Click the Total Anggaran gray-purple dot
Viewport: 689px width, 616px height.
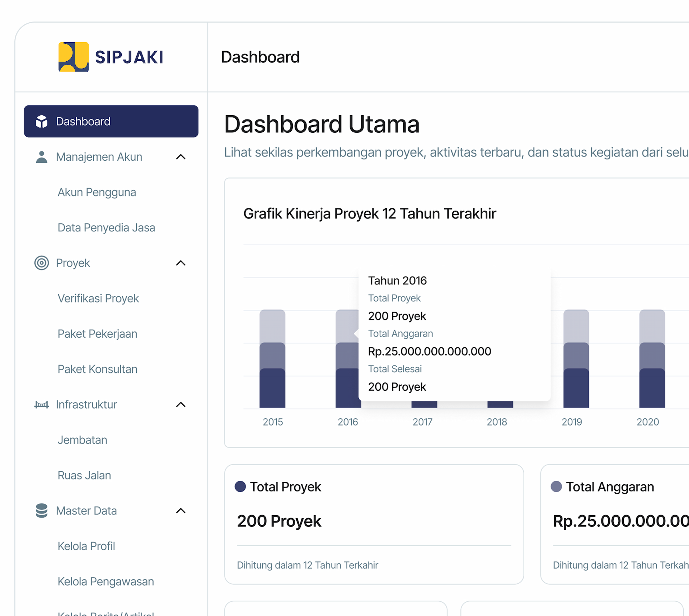tap(556, 486)
